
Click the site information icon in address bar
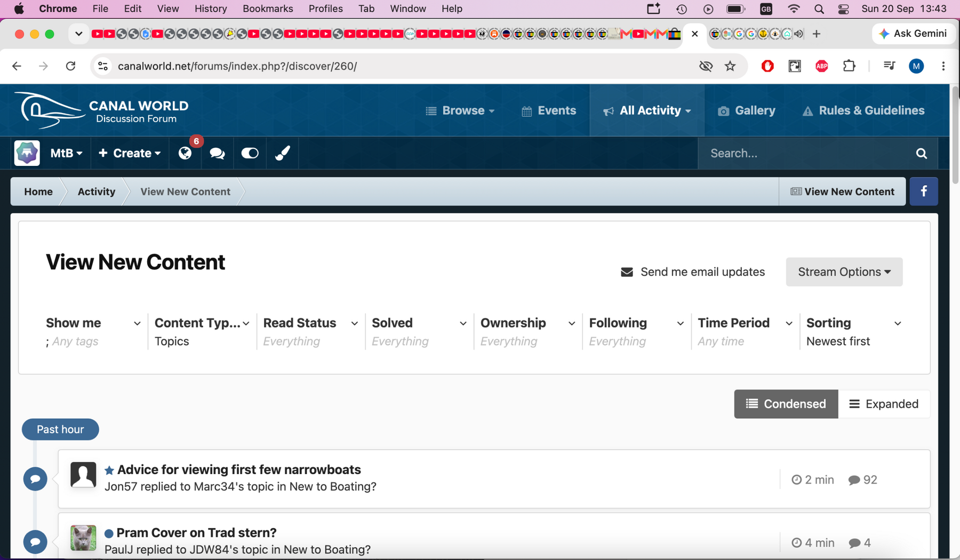click(x=103, y=66)
